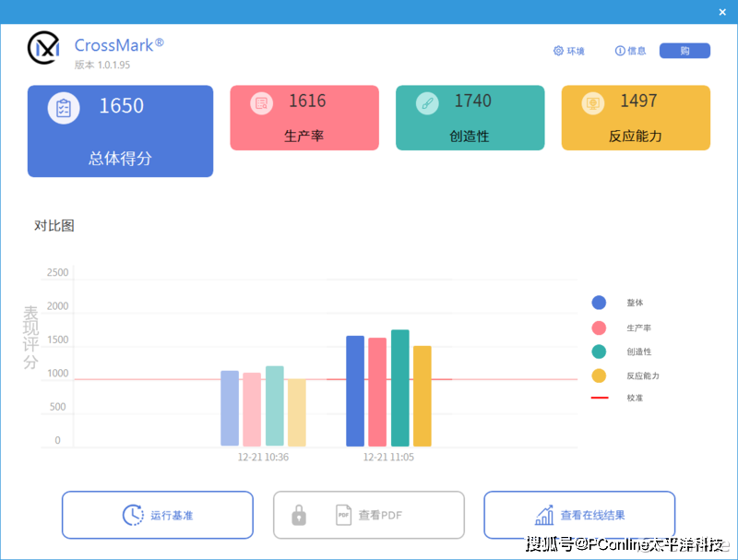Select the 生产率 score card
Screen dimensions: 738x560
click(x=304, y=118)
